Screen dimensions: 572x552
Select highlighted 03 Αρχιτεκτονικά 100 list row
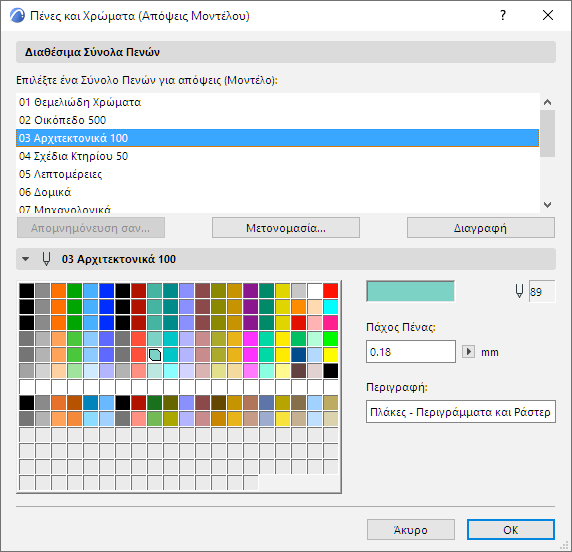click(277, 138)
